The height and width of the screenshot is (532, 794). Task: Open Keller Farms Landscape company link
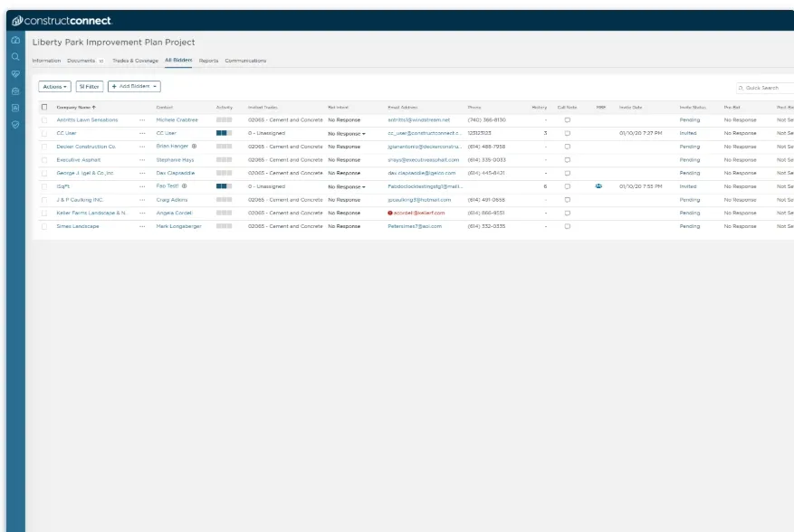91,213
